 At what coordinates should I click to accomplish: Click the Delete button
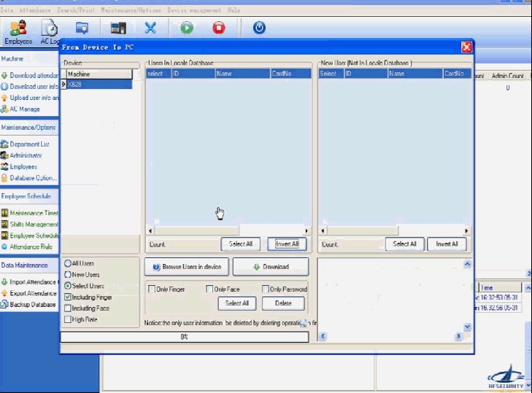point(283,303)
